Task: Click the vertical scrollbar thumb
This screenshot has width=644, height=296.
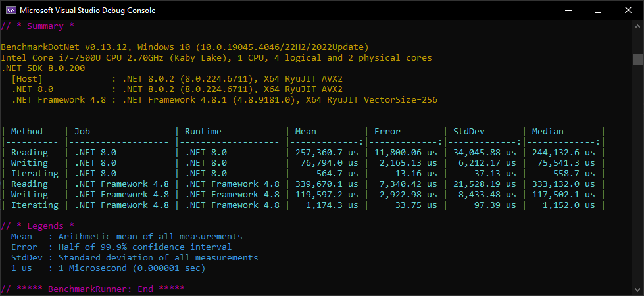Action: [x=637, y=60]
